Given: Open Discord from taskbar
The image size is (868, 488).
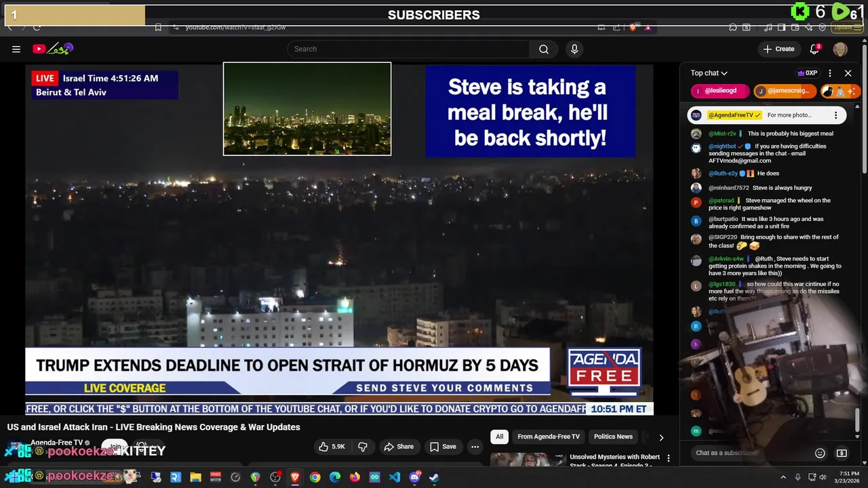Looking at the screenshot, I should click(414, 477).
